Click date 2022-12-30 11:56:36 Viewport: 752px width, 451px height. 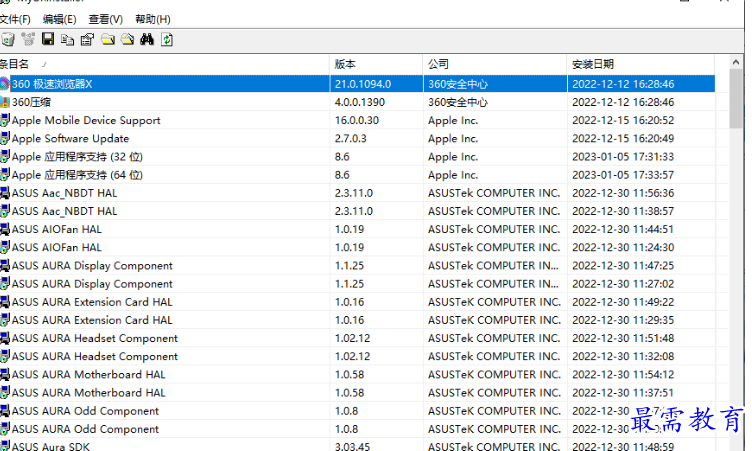coord(623,193)
